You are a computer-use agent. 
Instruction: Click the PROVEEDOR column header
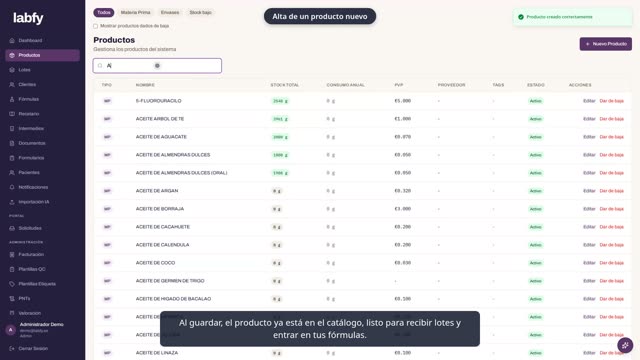pyautogui.click(x=451, y=85)
